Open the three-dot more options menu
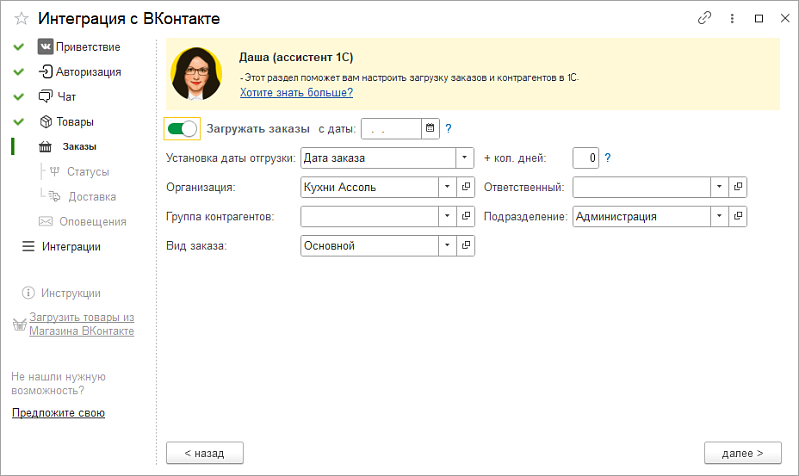 pyautogui.click(x=732, y=18)
